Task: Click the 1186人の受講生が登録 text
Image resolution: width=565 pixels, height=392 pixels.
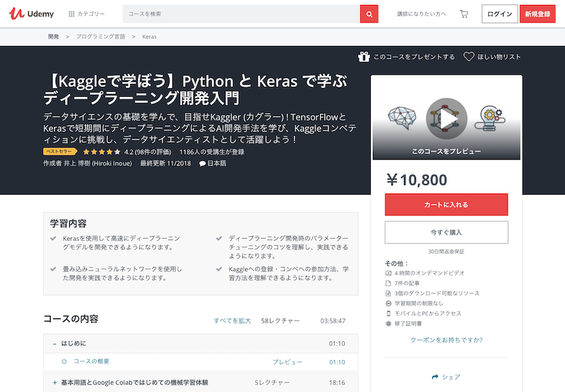Action: [x=212, y=152]
